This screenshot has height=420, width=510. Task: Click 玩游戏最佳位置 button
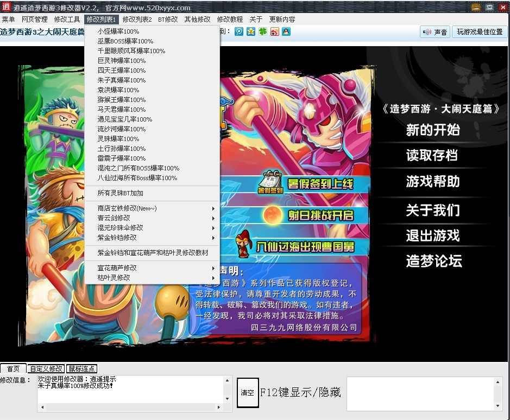coord(480,32)
